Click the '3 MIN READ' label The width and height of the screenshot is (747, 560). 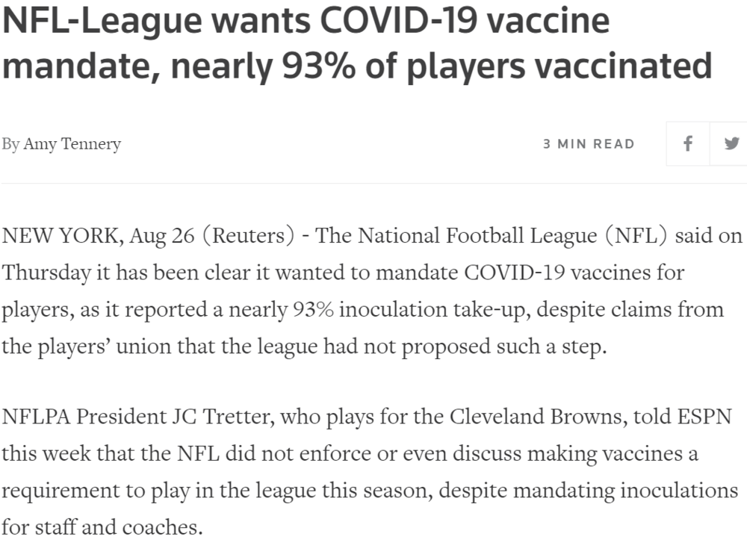click(589, 143)
